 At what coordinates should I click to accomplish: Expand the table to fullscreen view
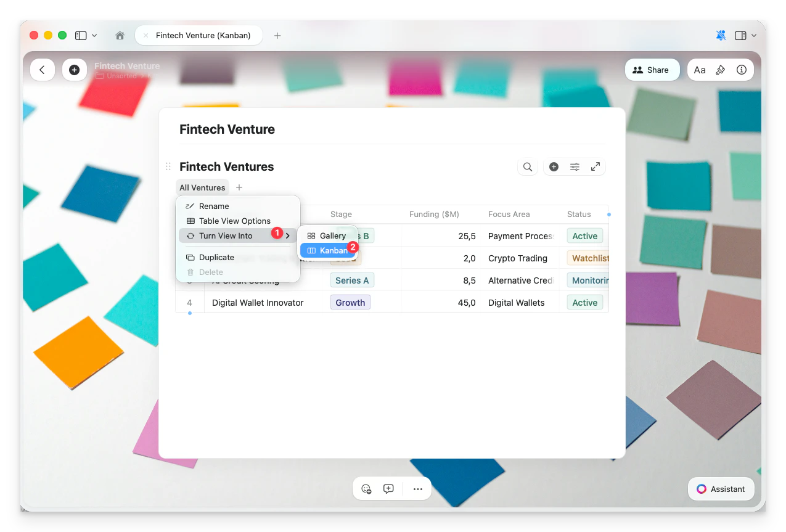pos(595,166)
